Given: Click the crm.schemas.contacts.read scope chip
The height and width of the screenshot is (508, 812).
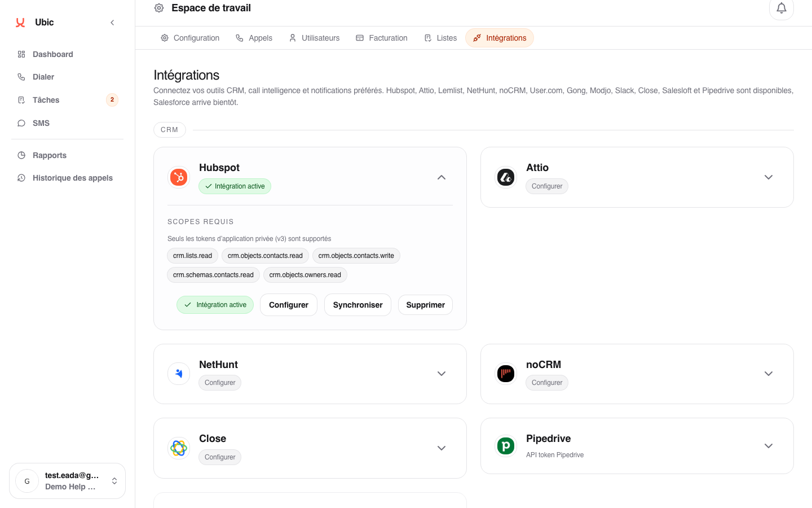Looking at the screenshot, I should (x=213, y=275).
